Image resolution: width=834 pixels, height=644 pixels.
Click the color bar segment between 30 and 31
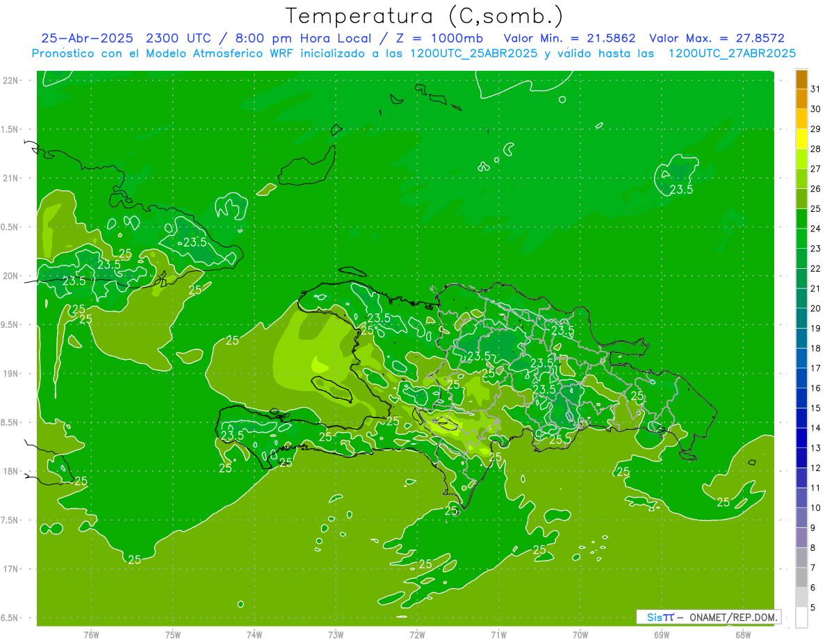pyautogui.click(x=801, y=99)
